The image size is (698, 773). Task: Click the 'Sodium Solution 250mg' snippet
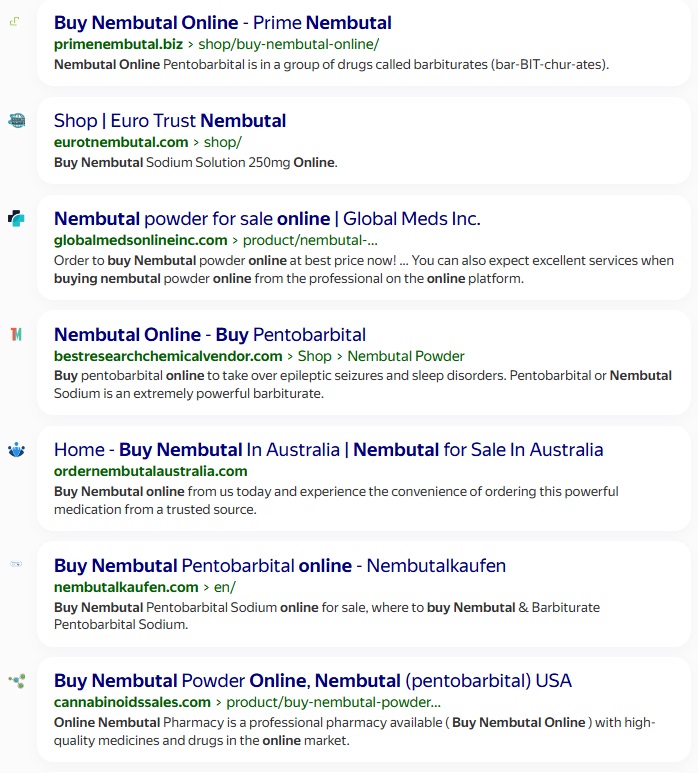[x=196, y=163]
